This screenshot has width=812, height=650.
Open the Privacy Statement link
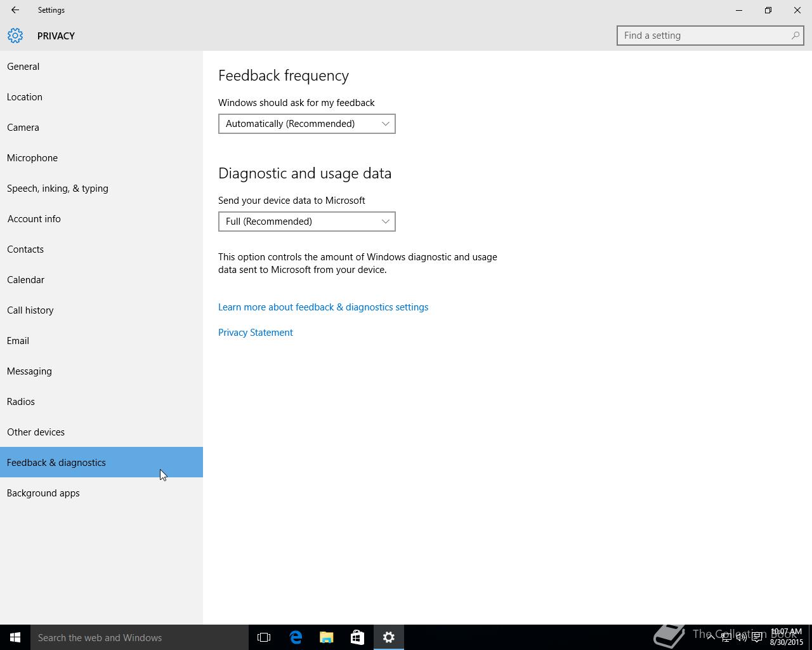(256, 333)
